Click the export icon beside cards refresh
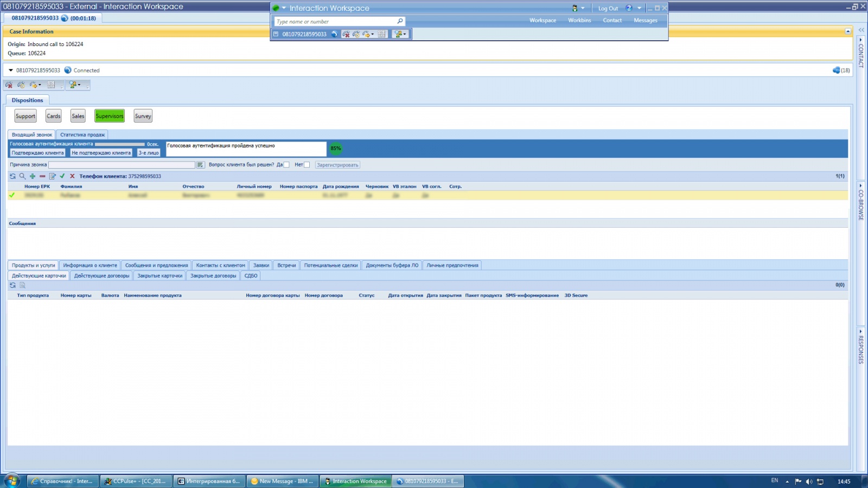The image size is (868, 488). pyautogui.click(x=22, y=285)
